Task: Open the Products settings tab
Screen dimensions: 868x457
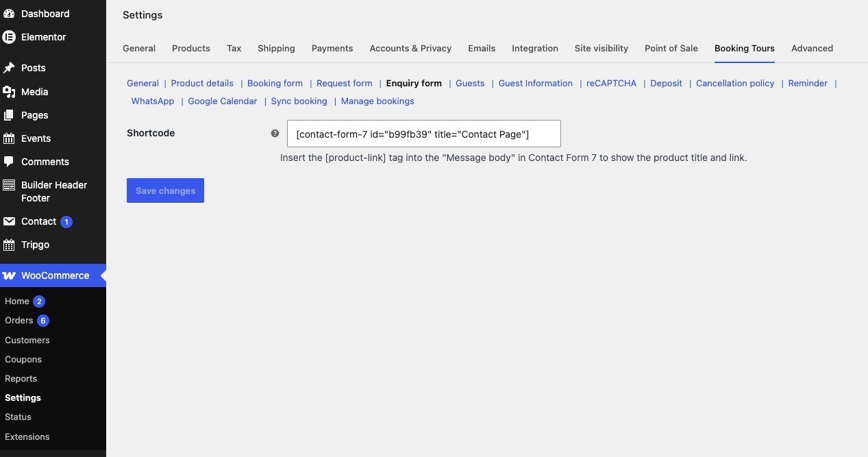Action: click(191, 48)
